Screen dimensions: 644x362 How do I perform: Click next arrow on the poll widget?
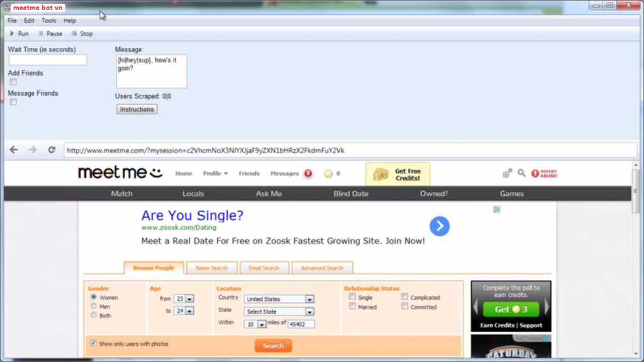click(547, 307)
